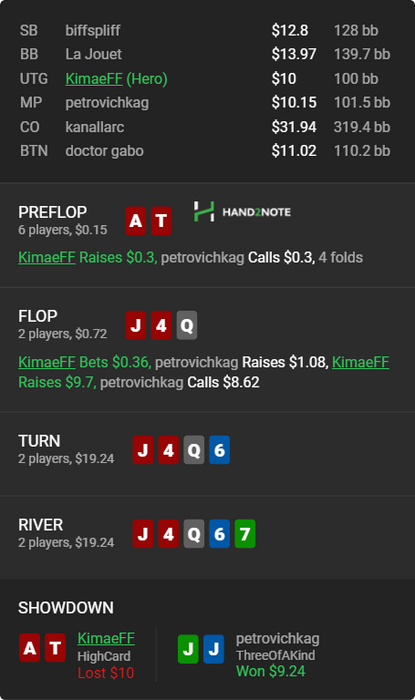Open KimaeFF (Hero) link in player list

tap(116, 79)
